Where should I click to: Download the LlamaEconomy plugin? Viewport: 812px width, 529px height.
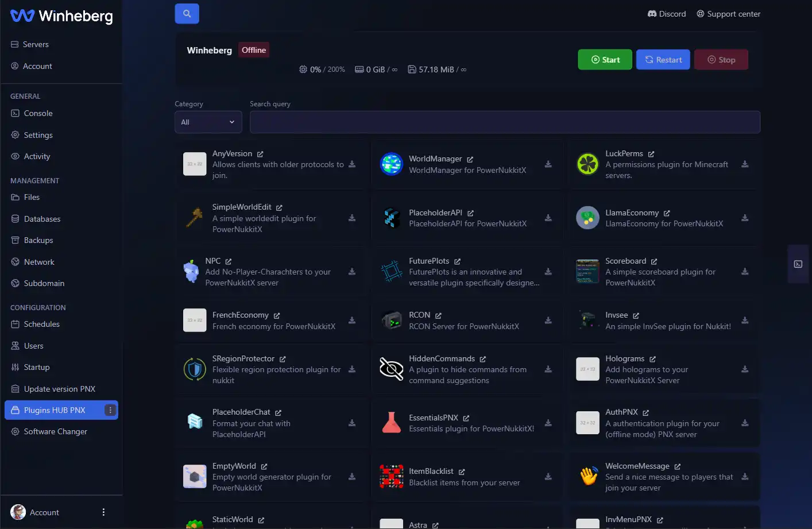[745, 218]
